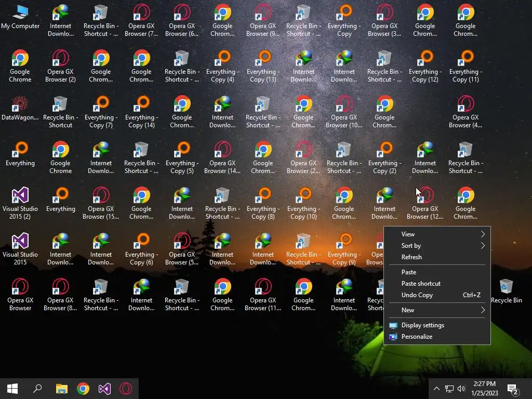
Task: Select the Everything - Copy (14) icon
Action: click(141, 112)
